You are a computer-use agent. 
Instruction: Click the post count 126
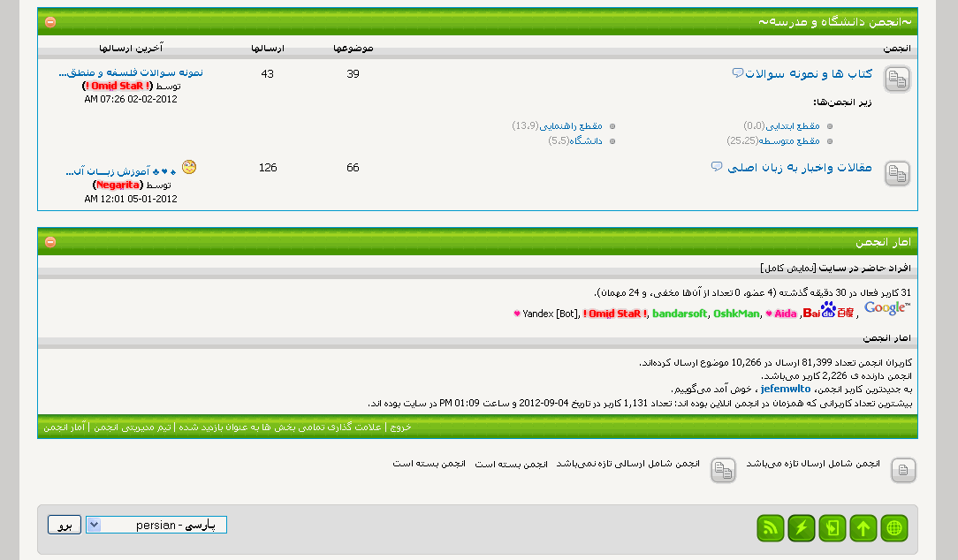[x=268, y=167]
